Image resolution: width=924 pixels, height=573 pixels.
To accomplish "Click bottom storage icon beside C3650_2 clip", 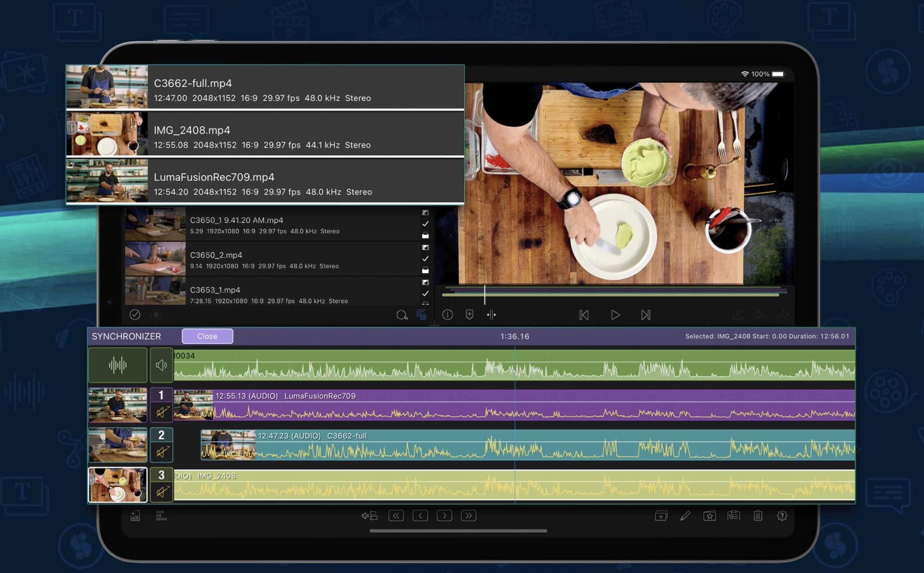I will (x=425, y=270).
